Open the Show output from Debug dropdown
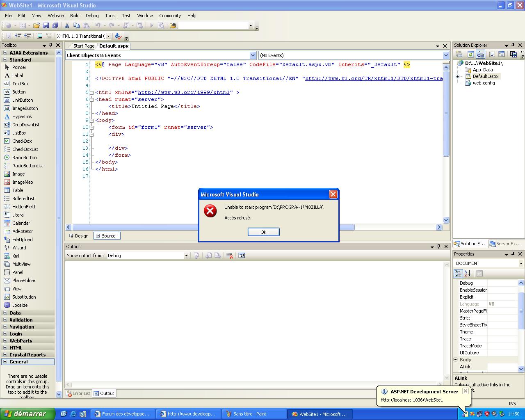 click(x=186, y=256)
